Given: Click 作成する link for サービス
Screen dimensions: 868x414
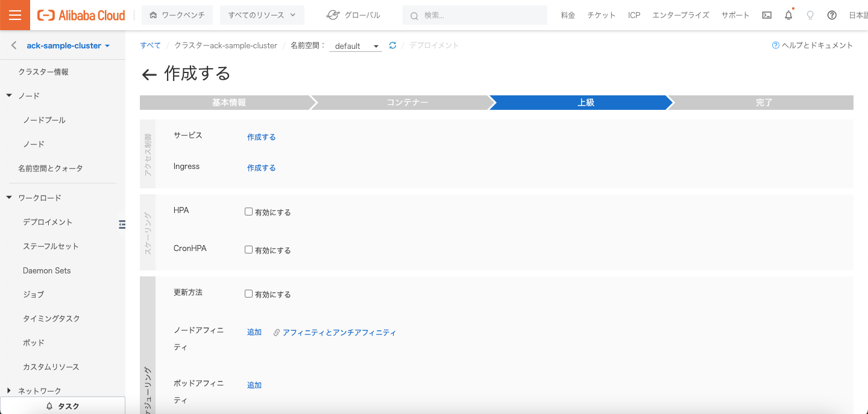Looking at the screenshot, I should pyautogui.click(x=261, y=137).
